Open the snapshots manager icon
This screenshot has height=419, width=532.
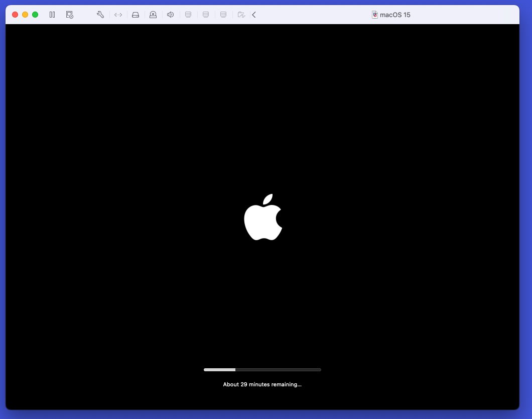click(70, 15)
